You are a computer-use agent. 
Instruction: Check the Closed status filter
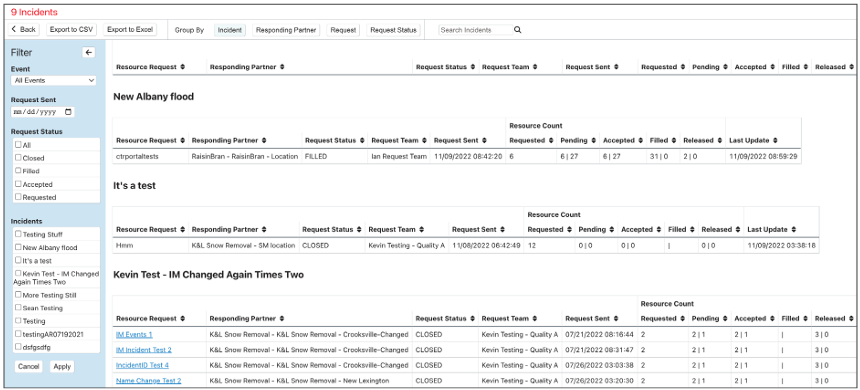click(18, 158)
